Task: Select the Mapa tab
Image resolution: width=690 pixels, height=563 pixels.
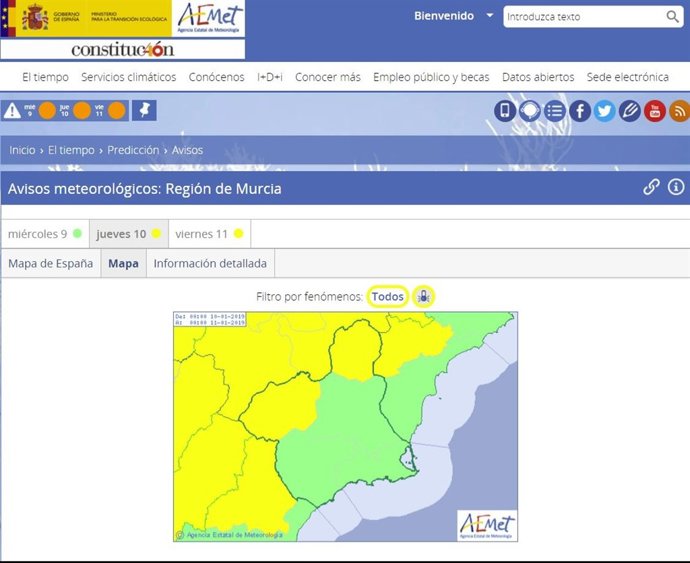Action: click(124, 263)
